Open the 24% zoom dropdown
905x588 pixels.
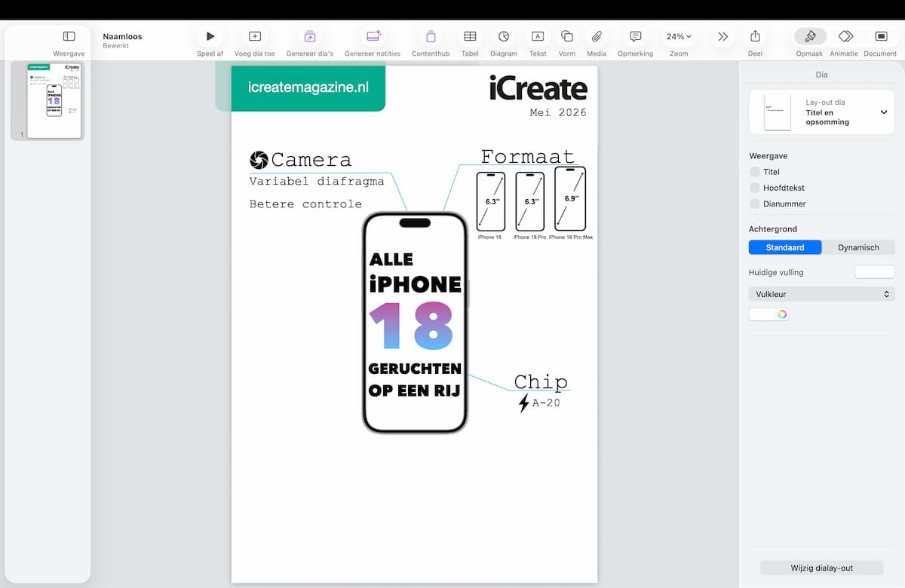click(x=679, y=36)
